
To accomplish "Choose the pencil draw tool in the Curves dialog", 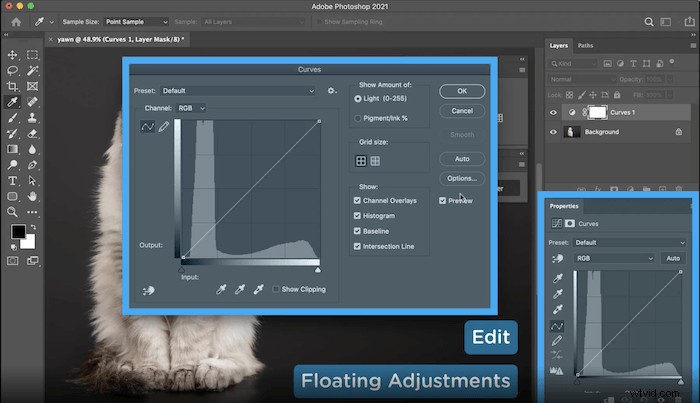I will pyautogui.click(x=164, y=127).
